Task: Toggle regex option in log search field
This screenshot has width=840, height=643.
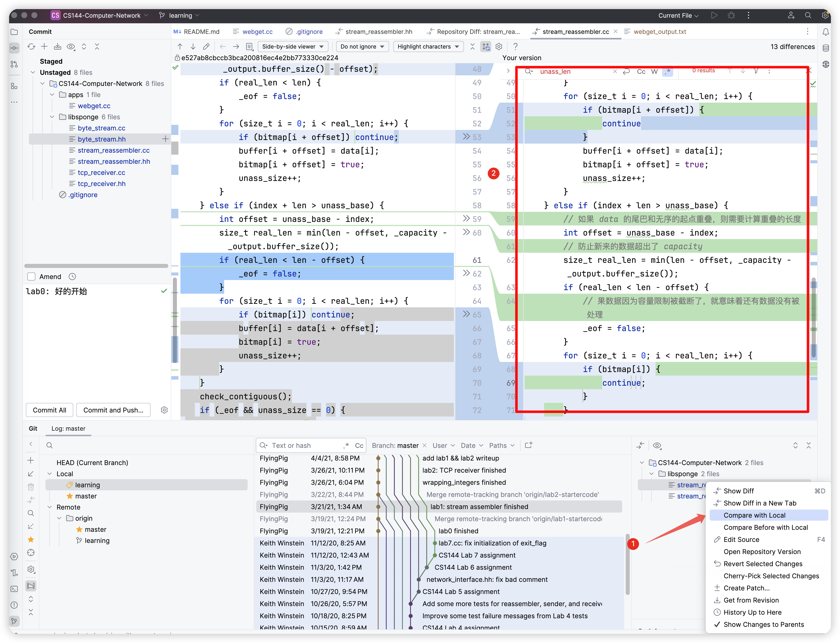Action: [x=346, y=445]
